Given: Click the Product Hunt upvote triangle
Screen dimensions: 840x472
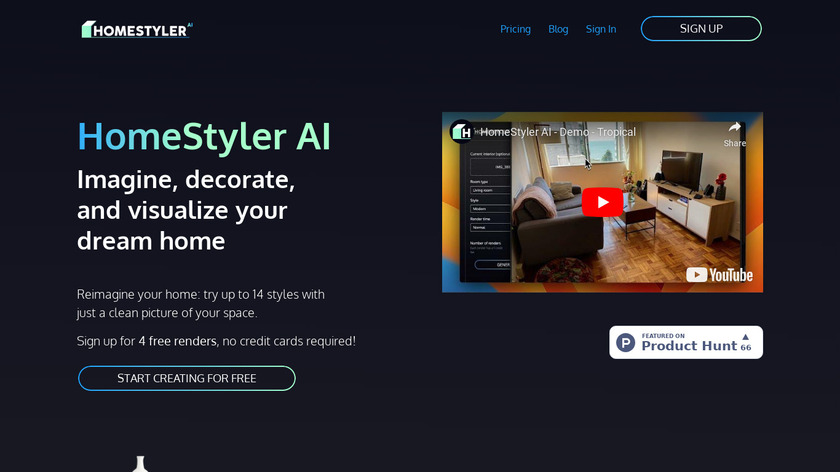Looking at the screenshot, I should click(745, 337).
